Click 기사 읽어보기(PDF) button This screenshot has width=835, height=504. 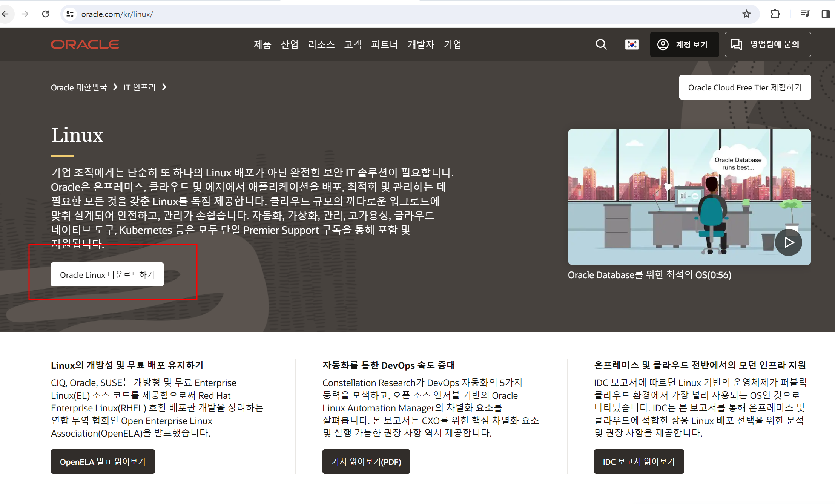coord(366,462)
